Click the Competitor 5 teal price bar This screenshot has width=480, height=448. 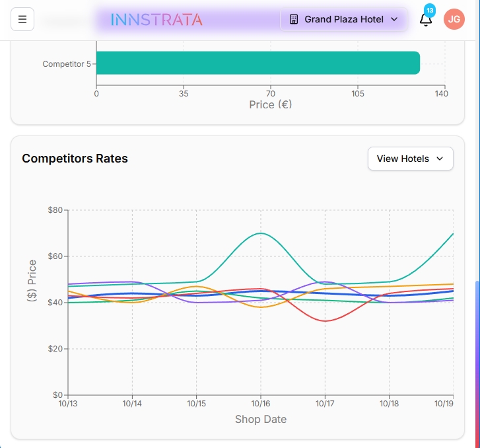pyautogui.click(x=257, y=63)
